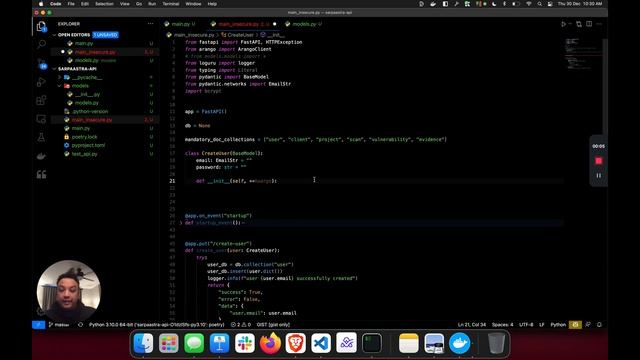
Task: Show errors and warnings count
Action: [x=241, y=325]
